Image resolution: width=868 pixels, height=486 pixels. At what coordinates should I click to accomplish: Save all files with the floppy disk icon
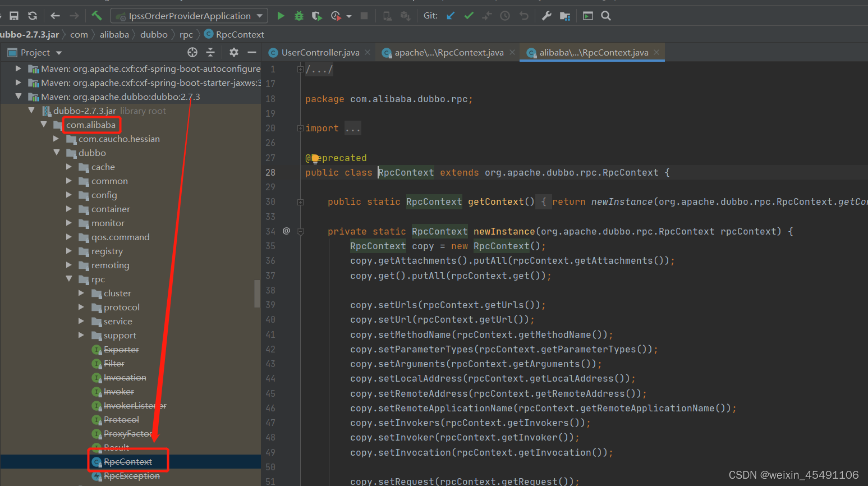click(14, 16)
